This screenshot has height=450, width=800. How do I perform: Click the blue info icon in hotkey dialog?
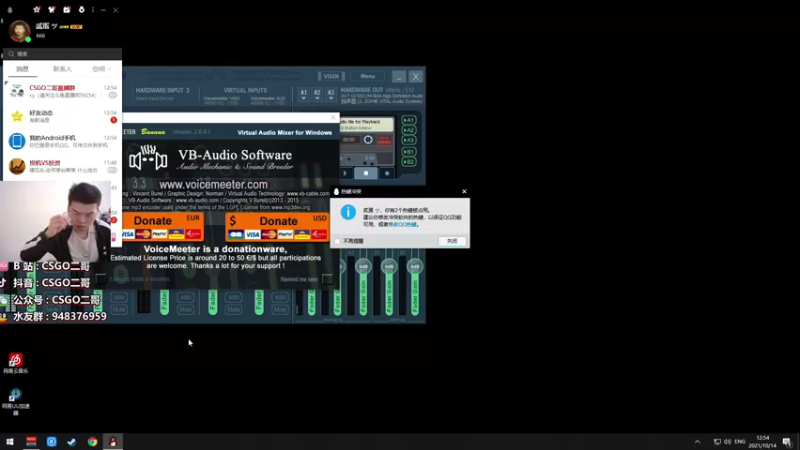click(x=348, y=212)
